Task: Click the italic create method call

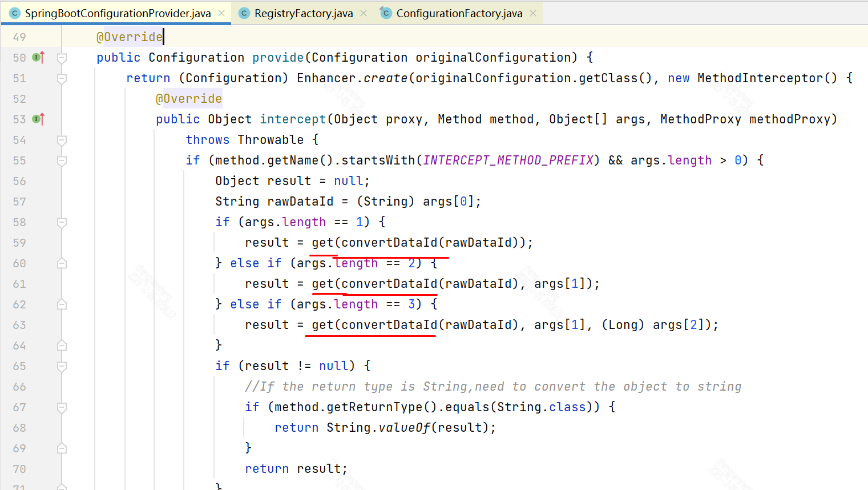Action: (x=386, y=78)
